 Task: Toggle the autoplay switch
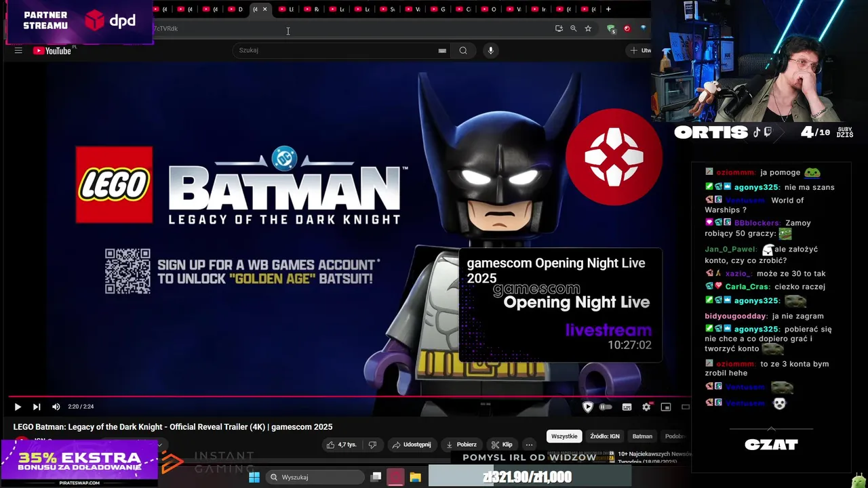coord(606,407)
